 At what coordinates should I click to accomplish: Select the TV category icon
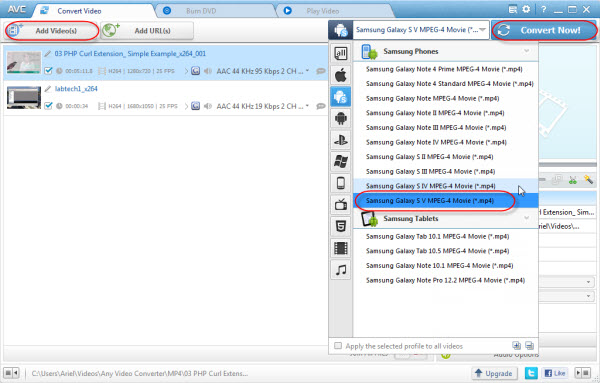(x=341, y=205)
